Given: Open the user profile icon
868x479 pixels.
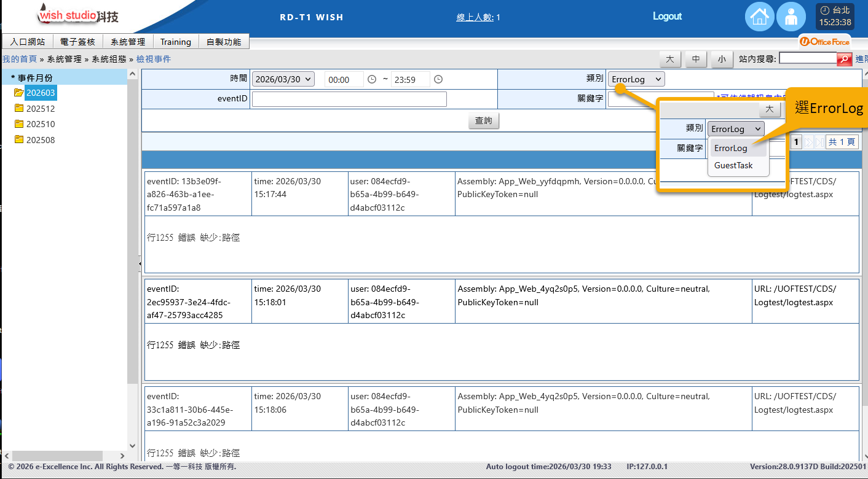Looking at the screenshot, I should (x=791, y=17).
